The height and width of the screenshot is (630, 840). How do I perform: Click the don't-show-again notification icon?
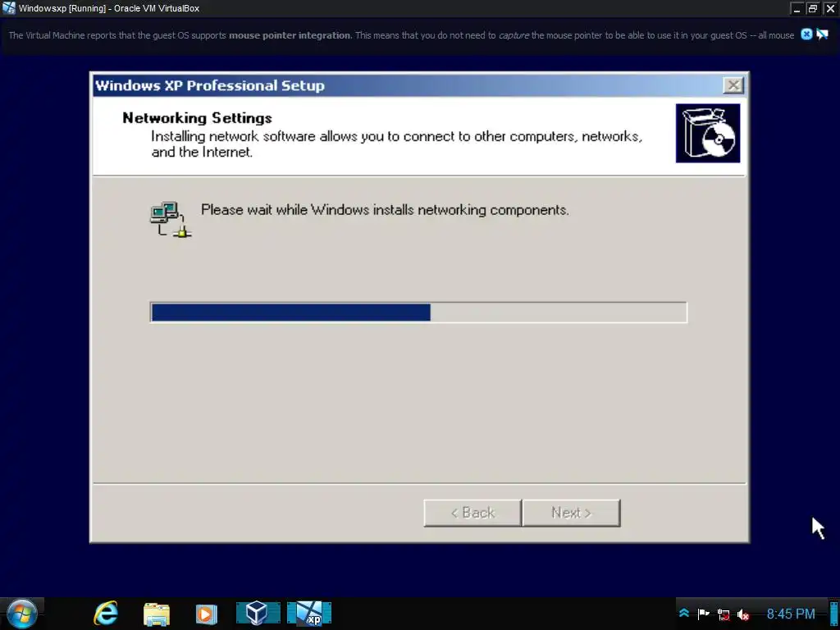point(822,34)
